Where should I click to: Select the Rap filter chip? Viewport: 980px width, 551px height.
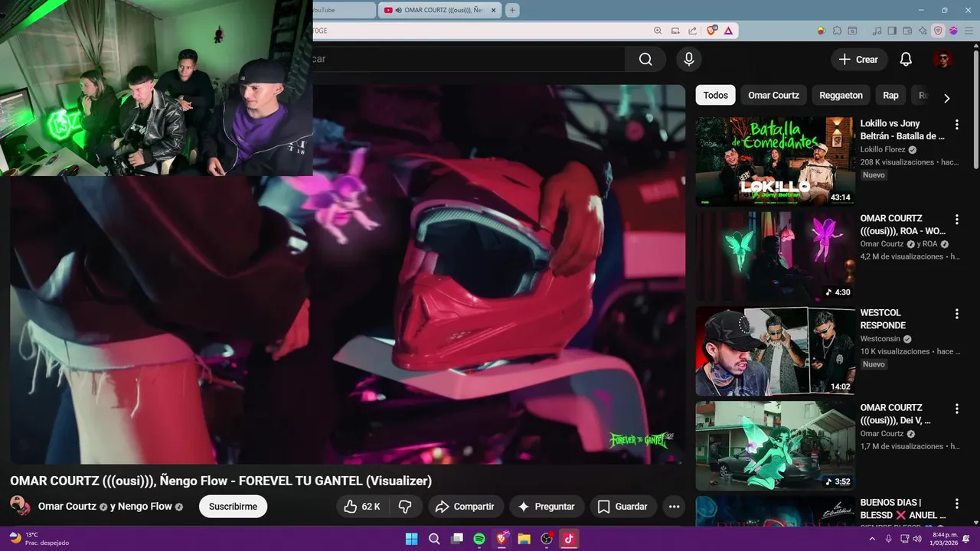tap(890, 95)
